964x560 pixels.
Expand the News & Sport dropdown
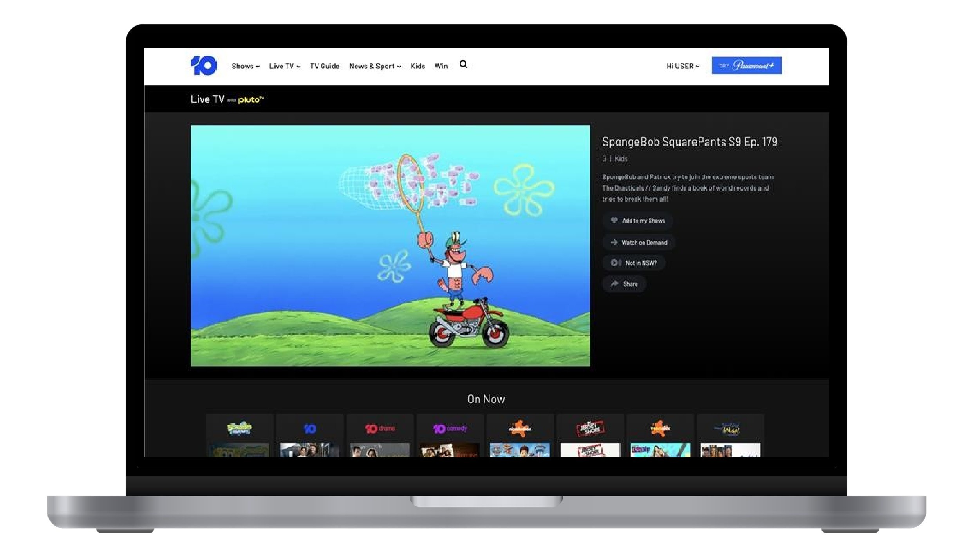[x=375, y=66]
